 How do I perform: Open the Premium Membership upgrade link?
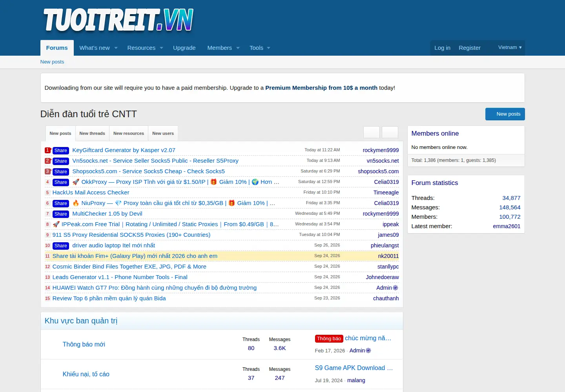coord(321,88)
